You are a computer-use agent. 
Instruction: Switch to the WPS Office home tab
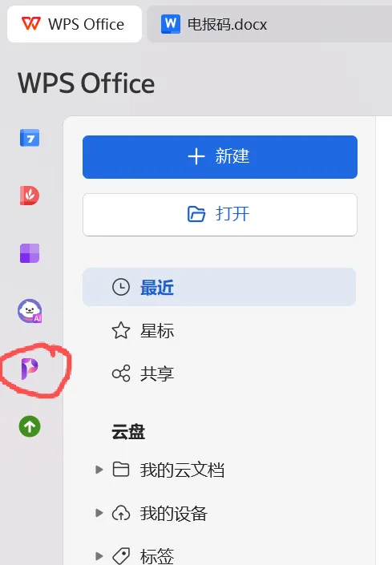[x=75, y=24]
